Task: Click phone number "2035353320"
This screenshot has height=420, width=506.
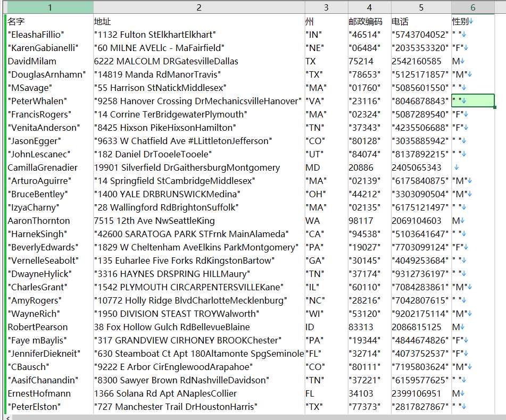Action: (x=421, y=48)
